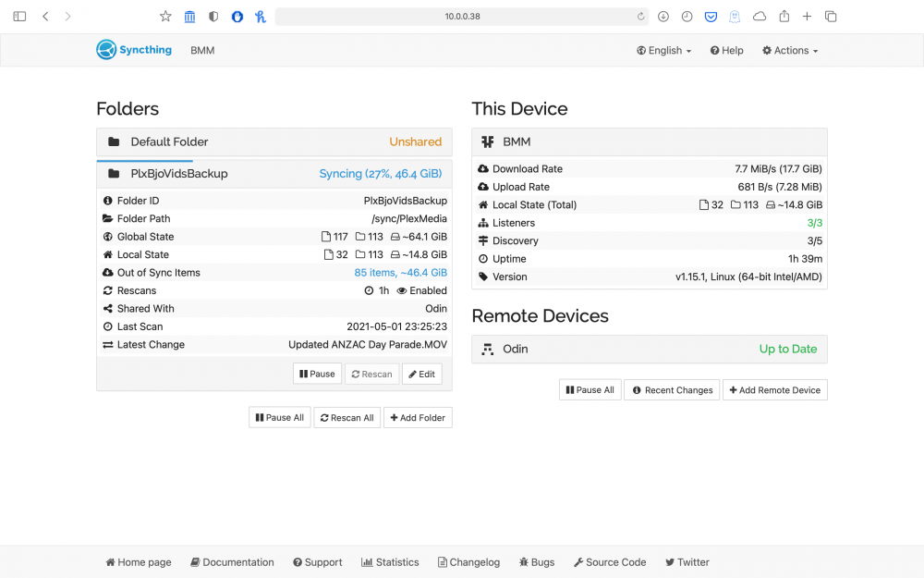Pause the PlxBjoVidsBackup folder
This screenshot has width=924, height=578.
point(317,374)
